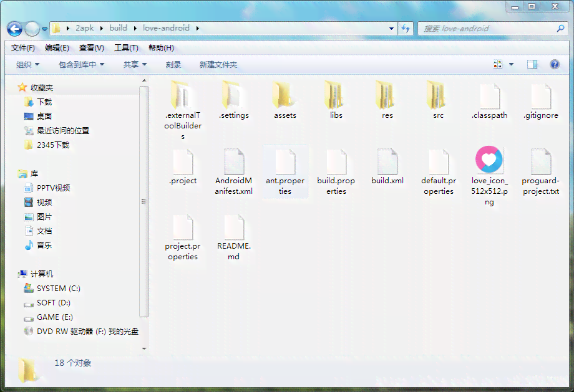574x392 pixels.
Task: Select the README.md file icon
Action: [x=233, y=227]
